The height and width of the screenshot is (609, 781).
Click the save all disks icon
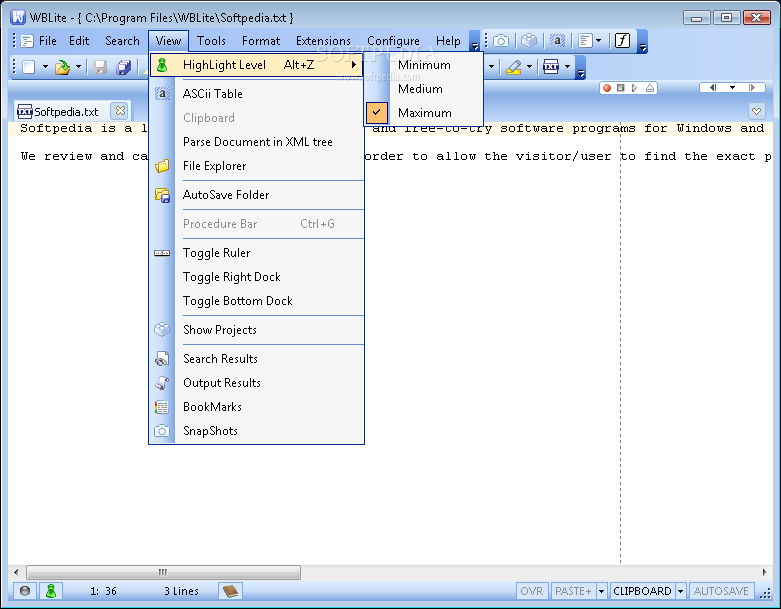[x=123, y=67]
